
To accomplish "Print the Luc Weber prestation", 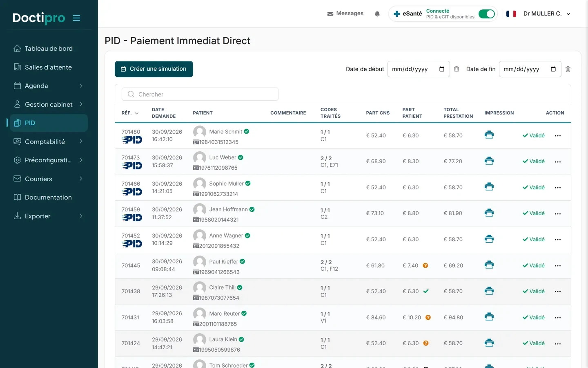I will (489, 161).
